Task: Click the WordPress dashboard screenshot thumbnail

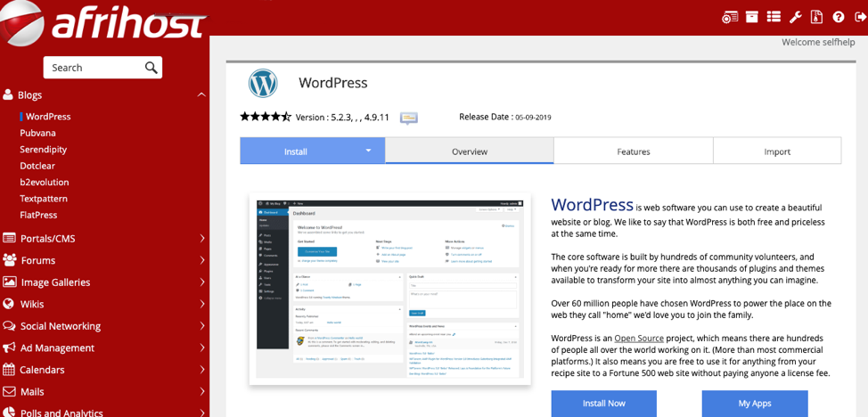Action: (389, 290)
